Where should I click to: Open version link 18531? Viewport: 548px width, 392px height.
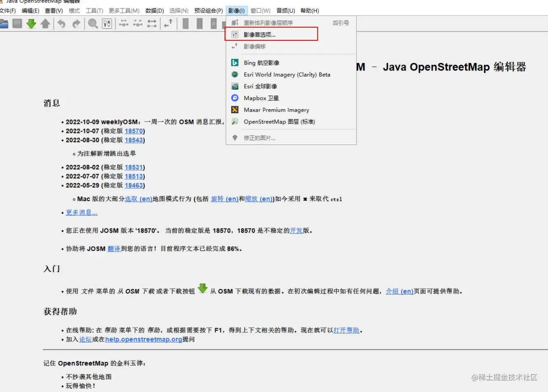(x=134, y=167)
